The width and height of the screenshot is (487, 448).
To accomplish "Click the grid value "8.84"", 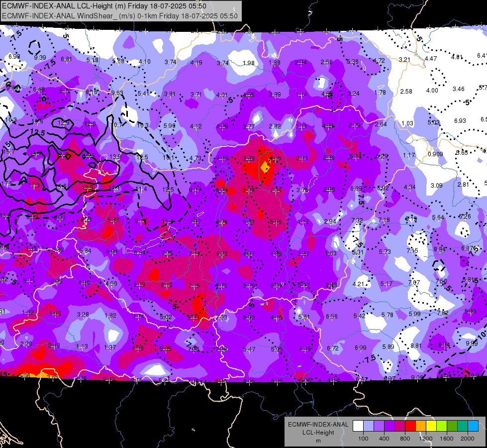I will click(x=440, y=249).
